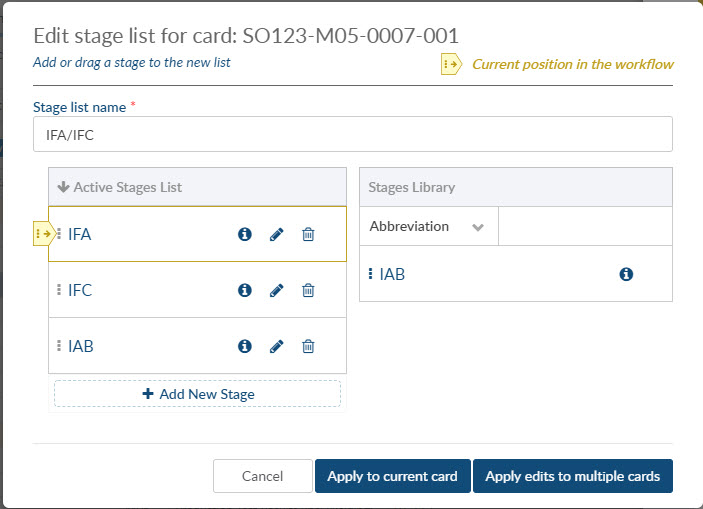This screenshot has width=703, height=509.
Task: Open info for the IFA stage
Action: (244, 234)
